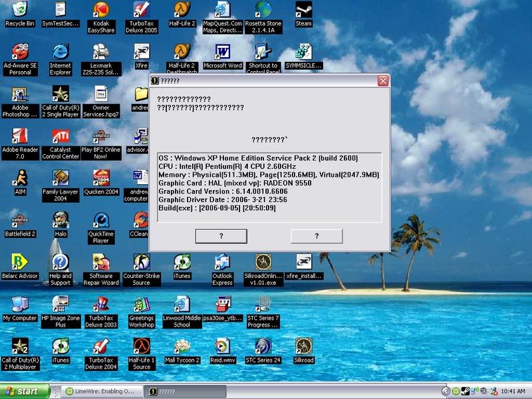Screen dimensions: 532x399
Task: Switch to LimeWire taskbar button
Action: pos(102,391)
